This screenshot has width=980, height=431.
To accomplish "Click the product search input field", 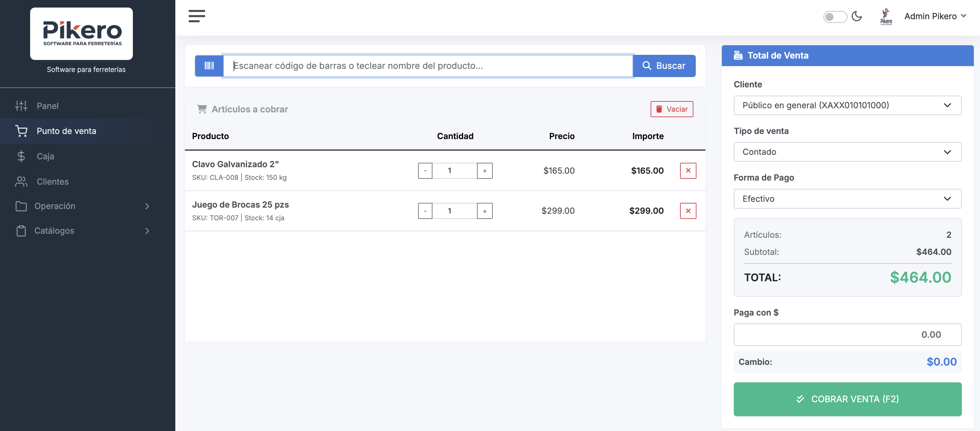I will [428, 65].
